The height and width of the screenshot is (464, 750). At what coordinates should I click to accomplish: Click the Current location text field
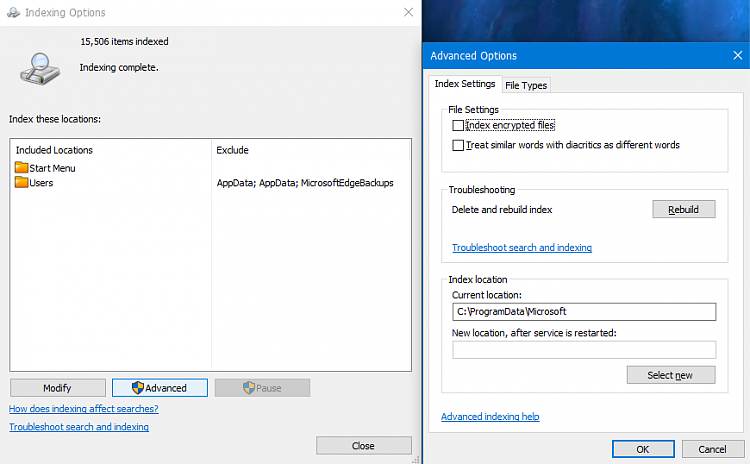584,311
